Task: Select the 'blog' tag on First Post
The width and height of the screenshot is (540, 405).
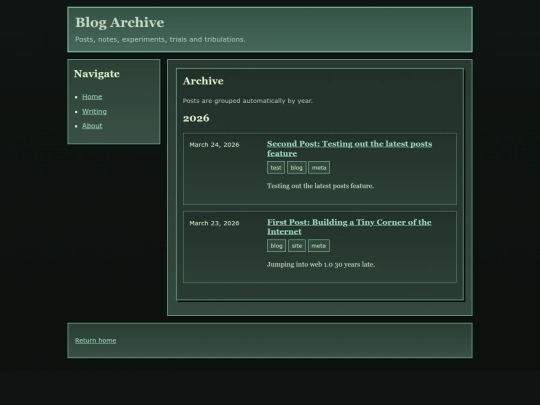Action: (276, 246)
